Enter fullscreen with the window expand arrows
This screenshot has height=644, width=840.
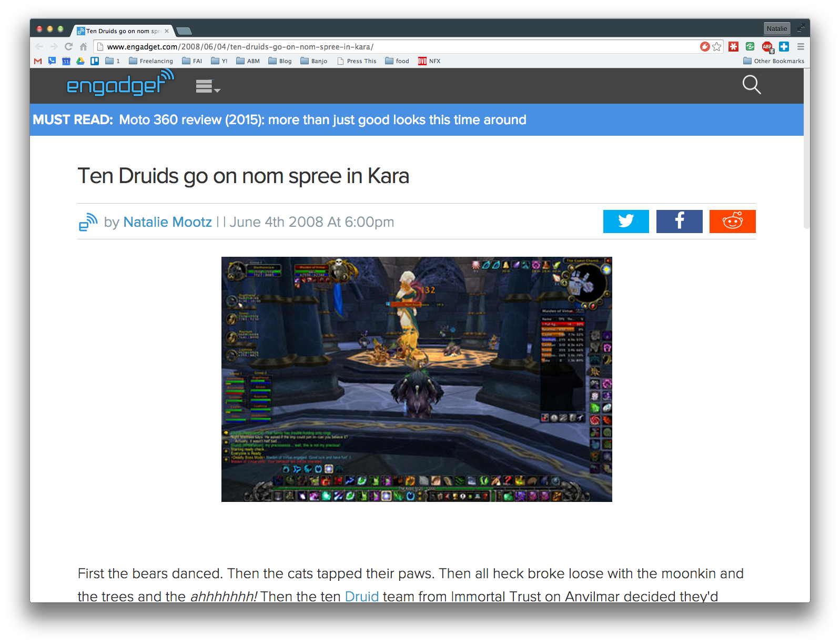click(801, 28)
